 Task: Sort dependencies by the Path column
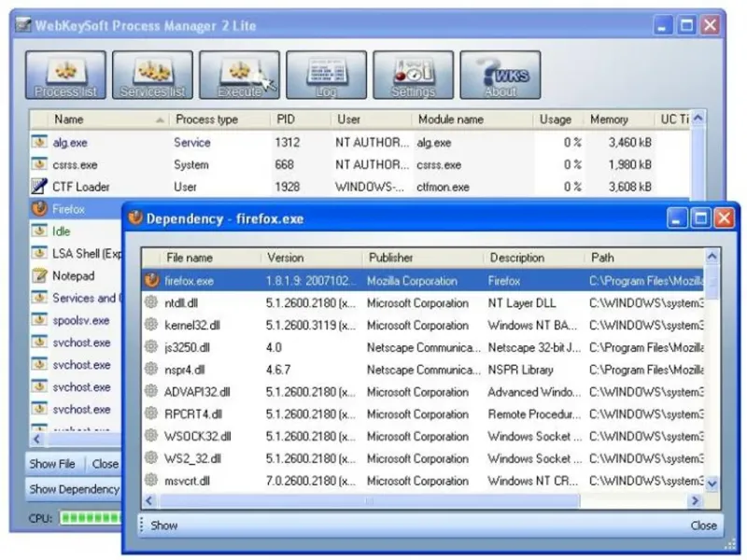pos(644,258)
